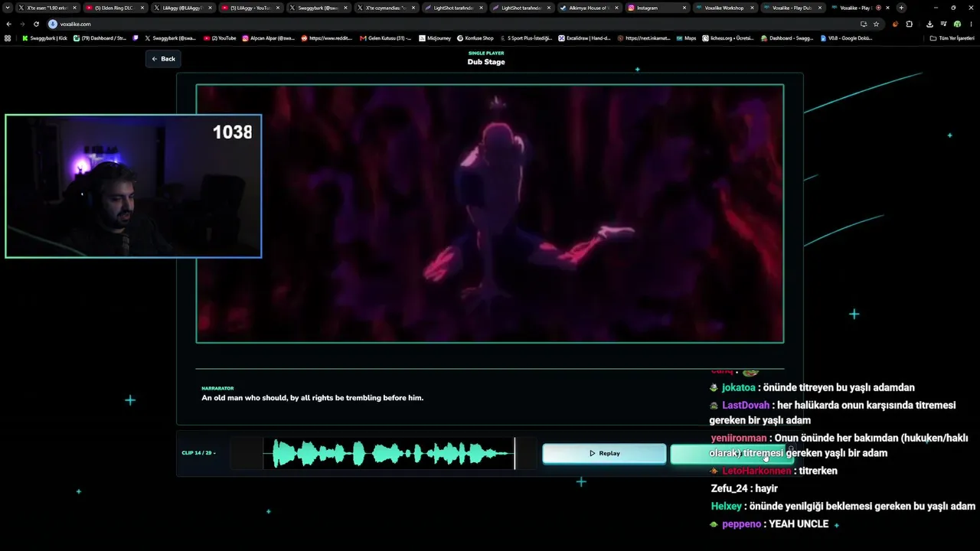The image size is (980, 551).
Task: Open the Twitch icon bookmark
Action: 136,37
